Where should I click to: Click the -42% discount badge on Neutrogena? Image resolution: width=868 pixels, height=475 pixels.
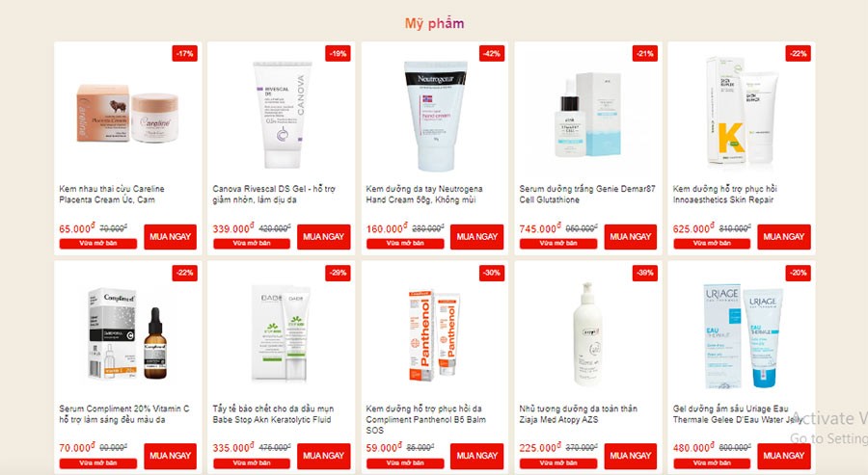click(492, 54)
